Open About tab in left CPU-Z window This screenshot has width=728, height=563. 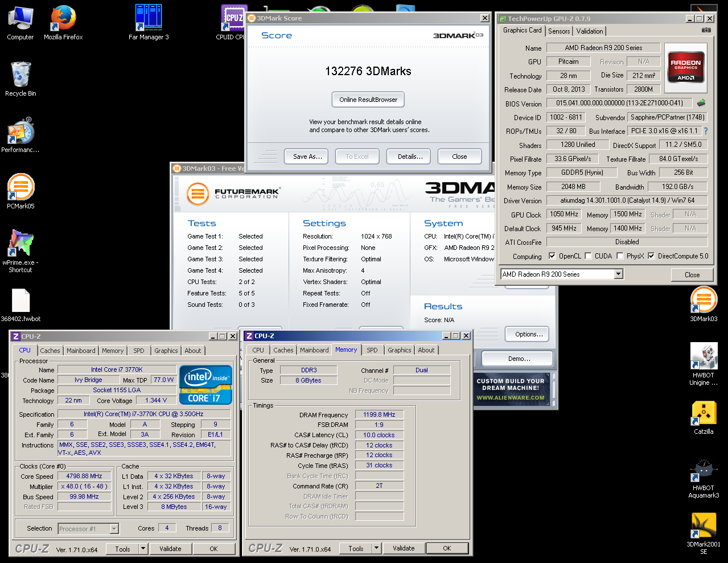pyautogui.click(x=193, y=351)
